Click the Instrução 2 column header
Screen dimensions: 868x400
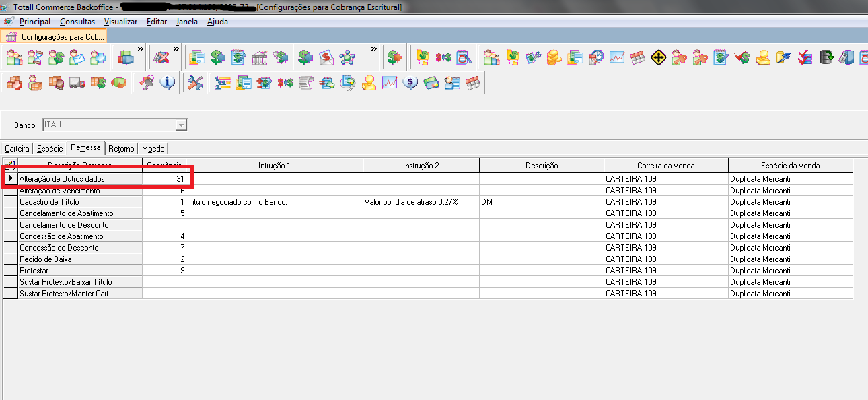pyautogui.click(x=421, y=166)
